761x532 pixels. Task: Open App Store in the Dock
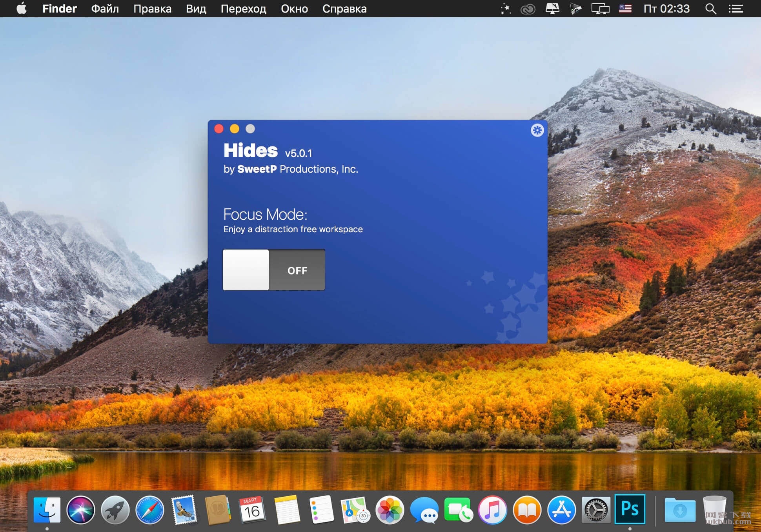click(x=562, y=510)
